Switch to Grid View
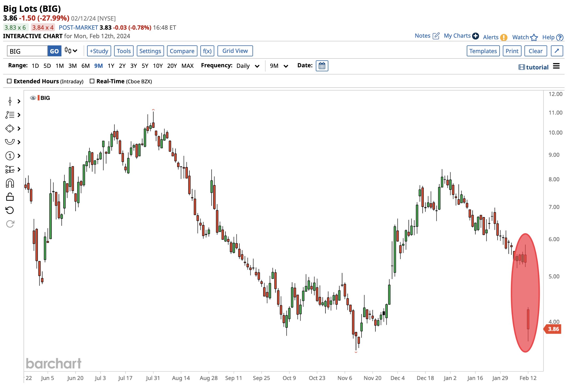This screenshot has width=568, height=392. point(235,51)
